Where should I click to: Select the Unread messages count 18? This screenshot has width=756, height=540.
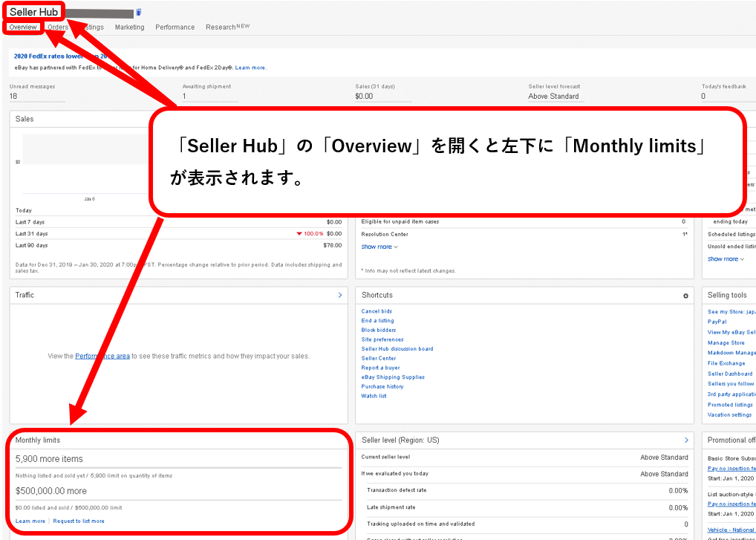tap(14, 96)
